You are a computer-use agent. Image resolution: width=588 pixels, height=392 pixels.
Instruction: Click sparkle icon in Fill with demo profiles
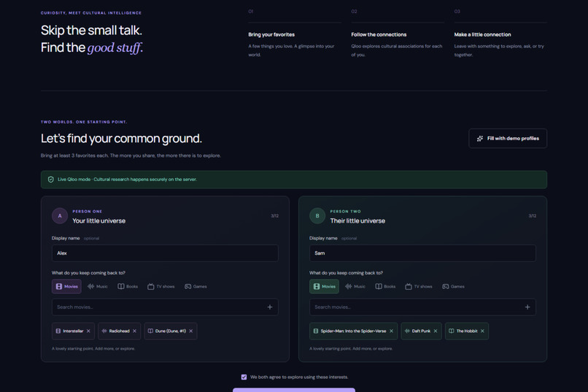pyautogui.click(x=479, y=139)
